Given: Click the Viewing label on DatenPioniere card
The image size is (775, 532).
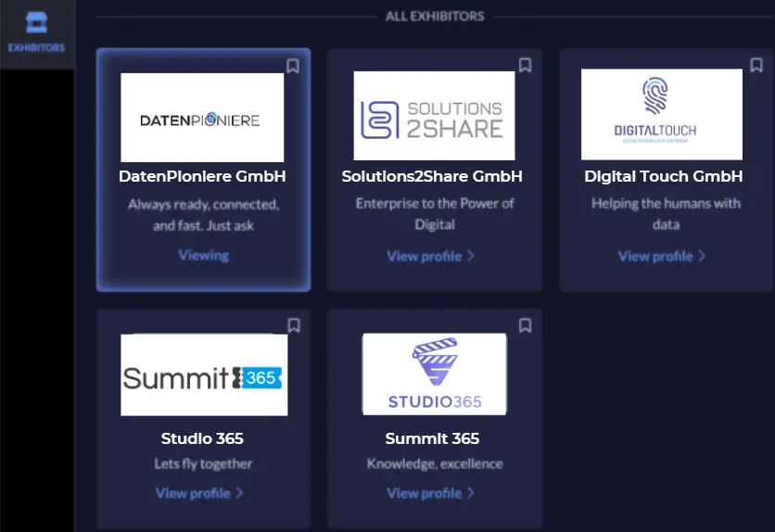Looking at the screenshot, I should click(x=204, y=255).
